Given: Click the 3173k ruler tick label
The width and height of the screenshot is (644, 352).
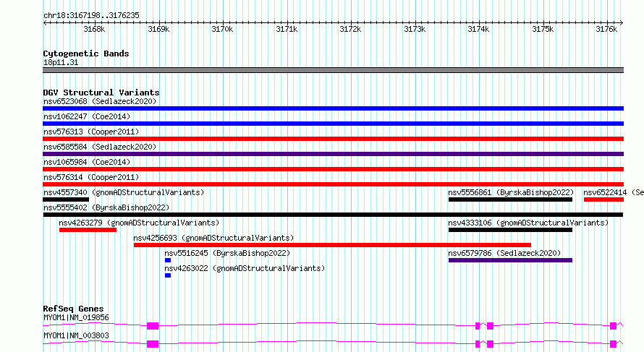Looking at the screenshot, I should pos(415,29).
